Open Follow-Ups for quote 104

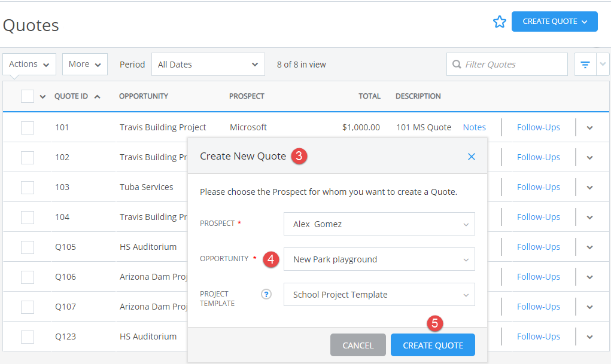pyautogui.click(x=539, y=217)
